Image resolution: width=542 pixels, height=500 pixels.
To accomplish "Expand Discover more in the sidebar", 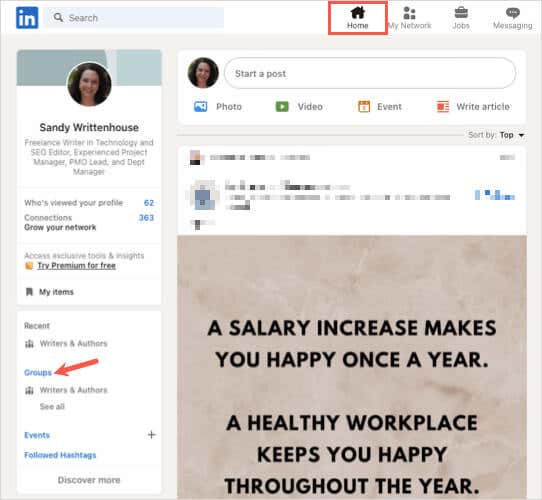I will pos(89,480).
